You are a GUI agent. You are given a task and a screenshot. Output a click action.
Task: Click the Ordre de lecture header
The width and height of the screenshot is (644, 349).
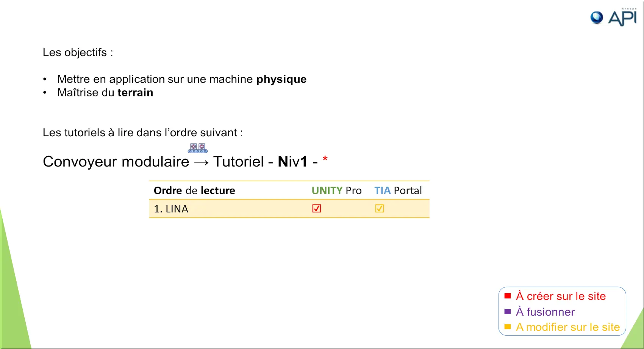pyautogui.click(x=194, y=190)
